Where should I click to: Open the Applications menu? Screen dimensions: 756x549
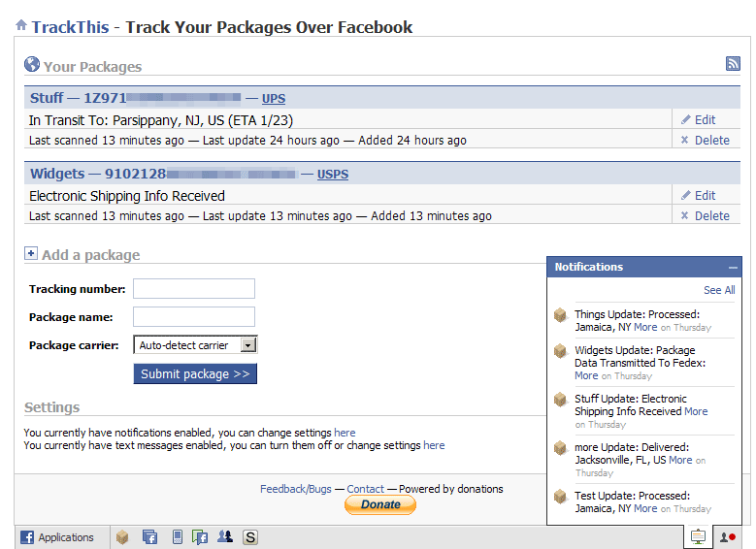click(x=57, y=536)
